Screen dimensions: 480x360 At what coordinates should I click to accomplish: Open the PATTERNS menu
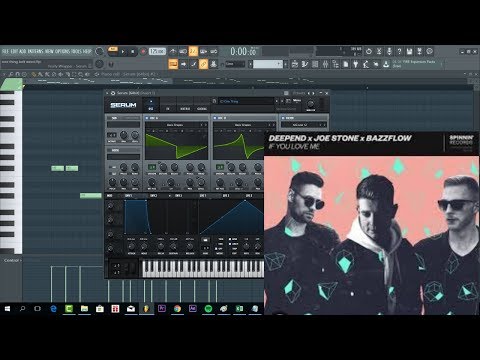[x=35, y=51]
